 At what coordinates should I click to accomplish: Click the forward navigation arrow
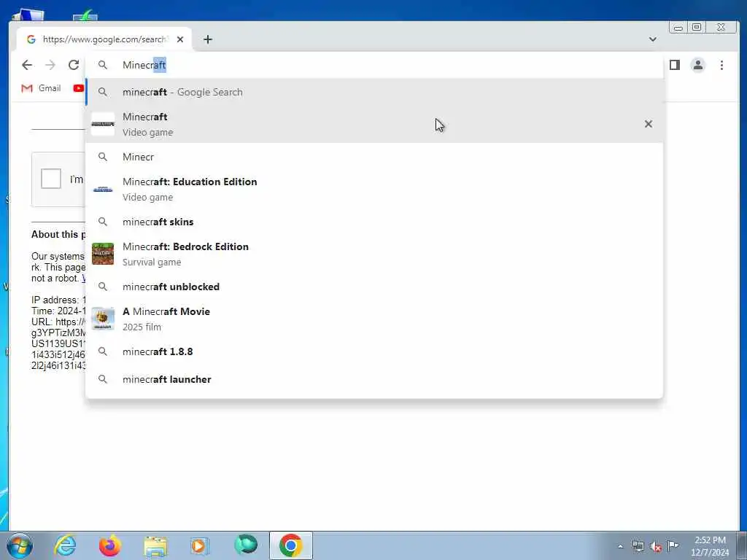[x=50, y=65]
